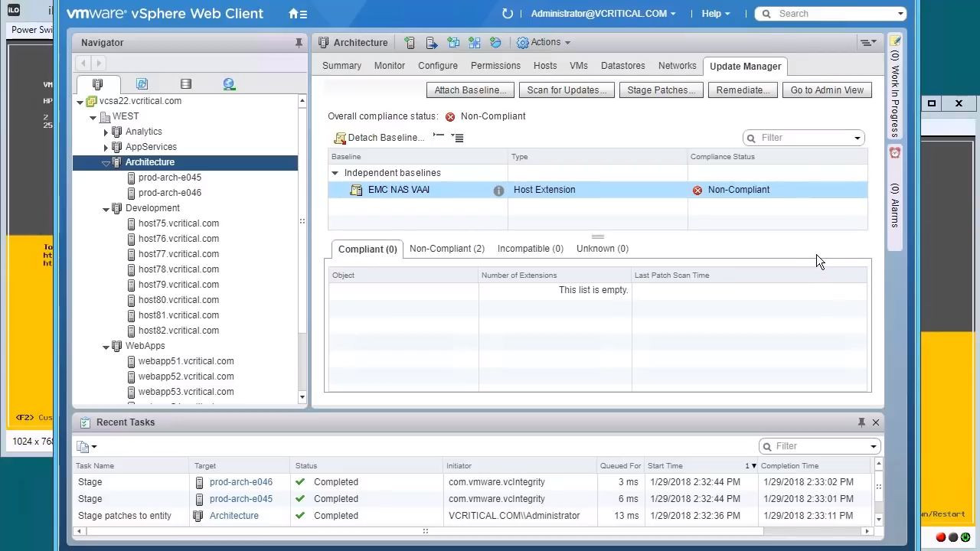Screen dimensions: 980x551
Task: Expand the Analytics cluster node
Action: pyautogui.click(x=106, y=132)
